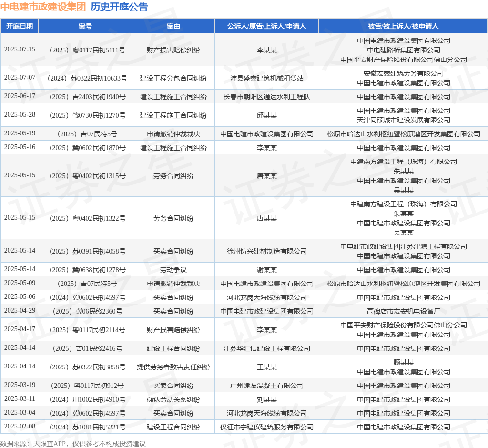The width and height of the screenshot is (488, 448).
Task: Click case number "(2024)苏0322民初10633号"
Action: [85, 79]
